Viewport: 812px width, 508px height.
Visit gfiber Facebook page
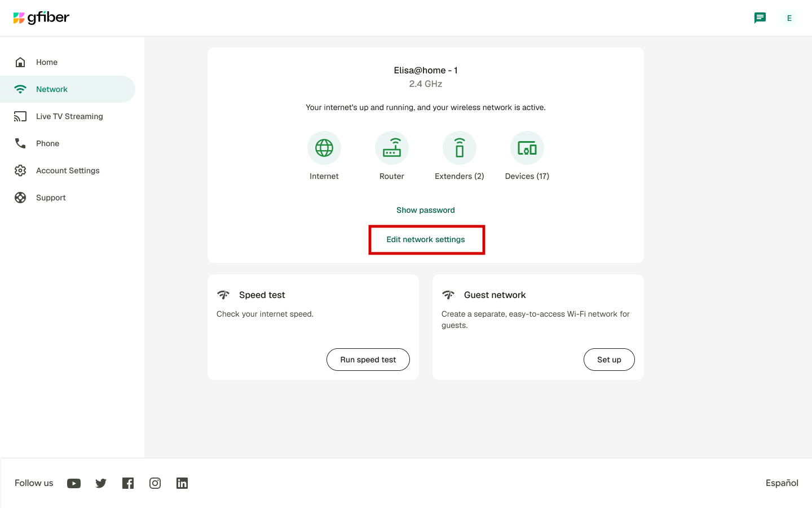(128, 483)
